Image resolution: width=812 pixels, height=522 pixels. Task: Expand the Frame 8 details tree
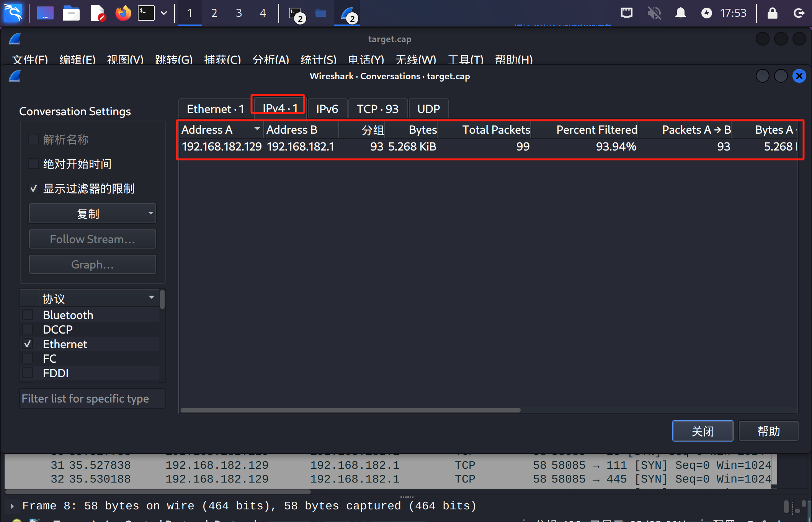(x=12, y=506)
